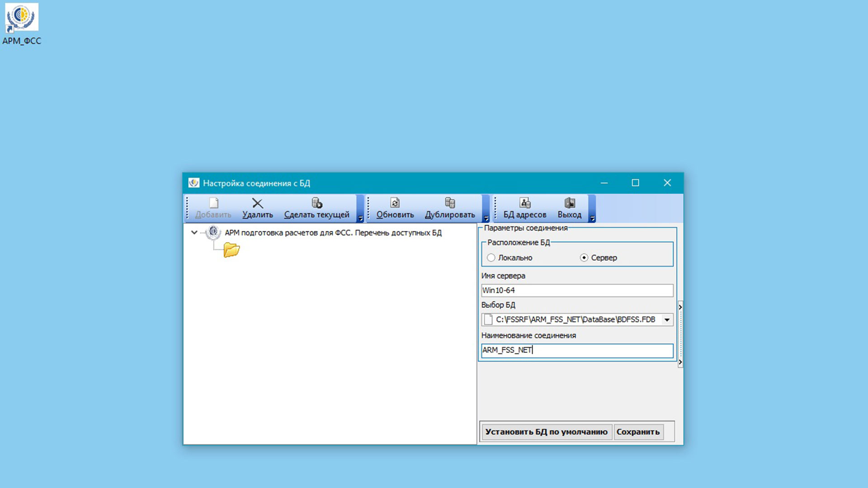Click the file icon in Выбор БД field
The width and height of the screenshot is (868, 488).
(x=488, y=319)
